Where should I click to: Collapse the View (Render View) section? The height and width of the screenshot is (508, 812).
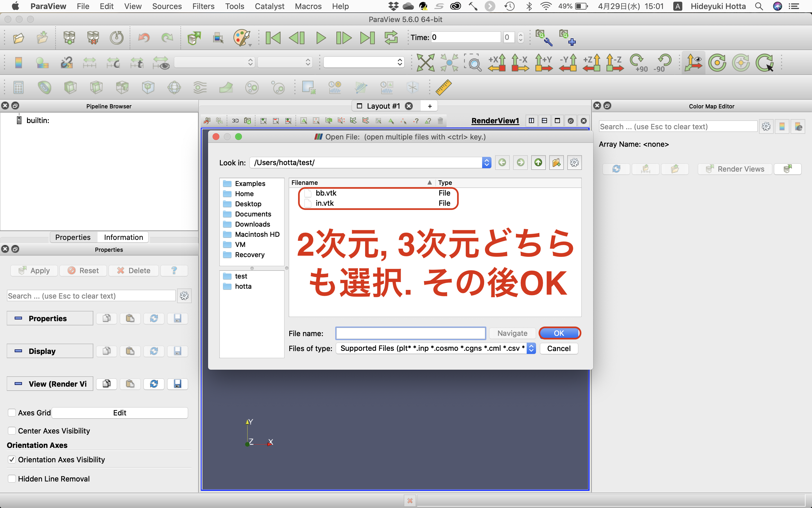[50, 384]
